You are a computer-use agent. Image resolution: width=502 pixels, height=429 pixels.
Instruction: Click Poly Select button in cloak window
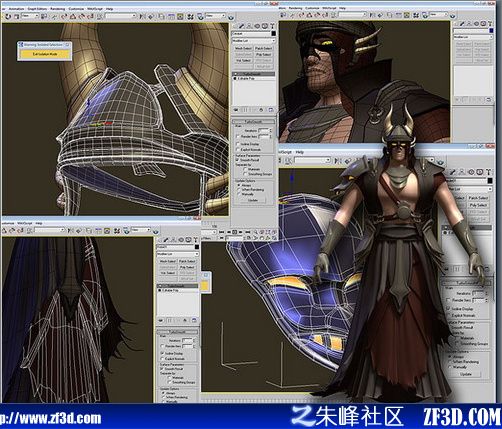(187, 267)
